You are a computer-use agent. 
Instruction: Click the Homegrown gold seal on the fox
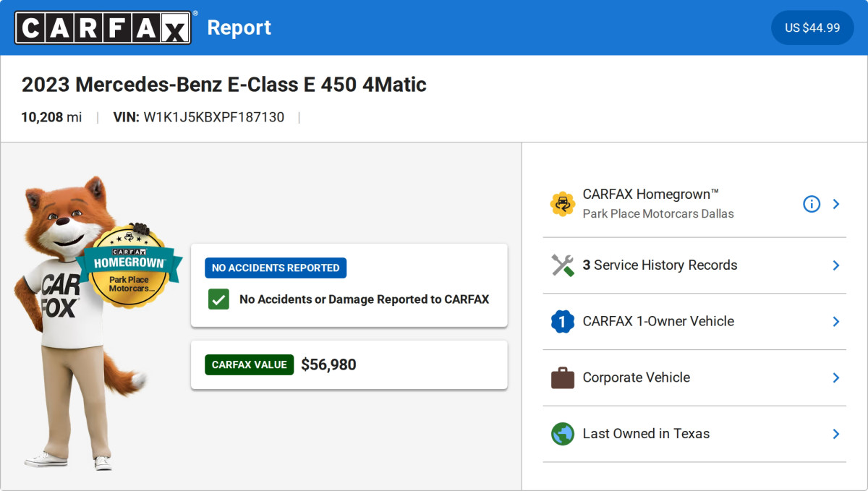128,266
